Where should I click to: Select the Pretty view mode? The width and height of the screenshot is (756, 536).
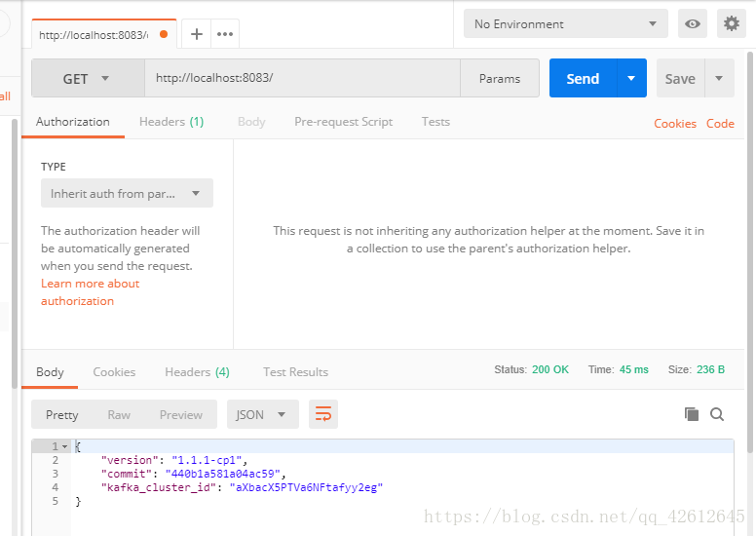(x=61, y=415)
